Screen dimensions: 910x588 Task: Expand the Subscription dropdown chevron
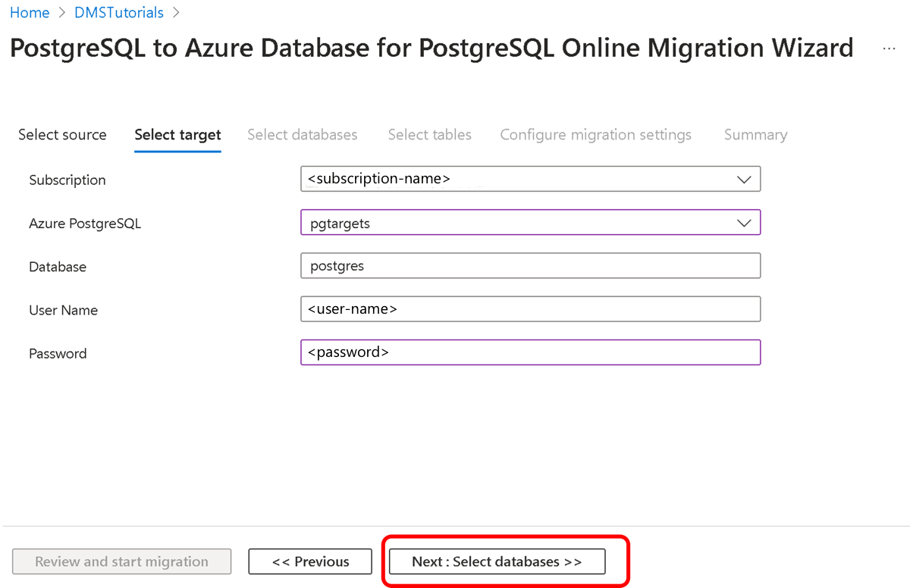point(743,180)
